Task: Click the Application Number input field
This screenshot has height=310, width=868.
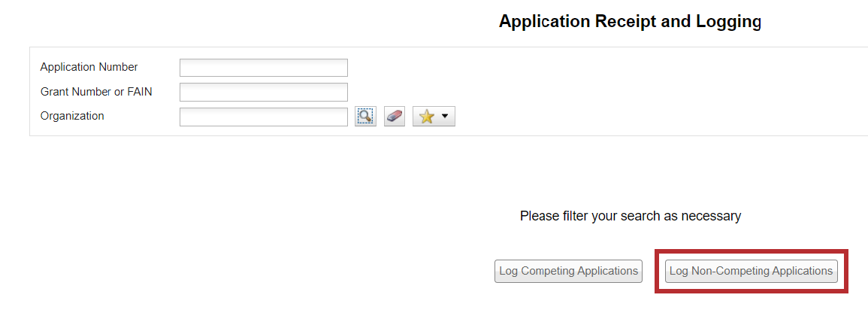Action: pos(264,68)
